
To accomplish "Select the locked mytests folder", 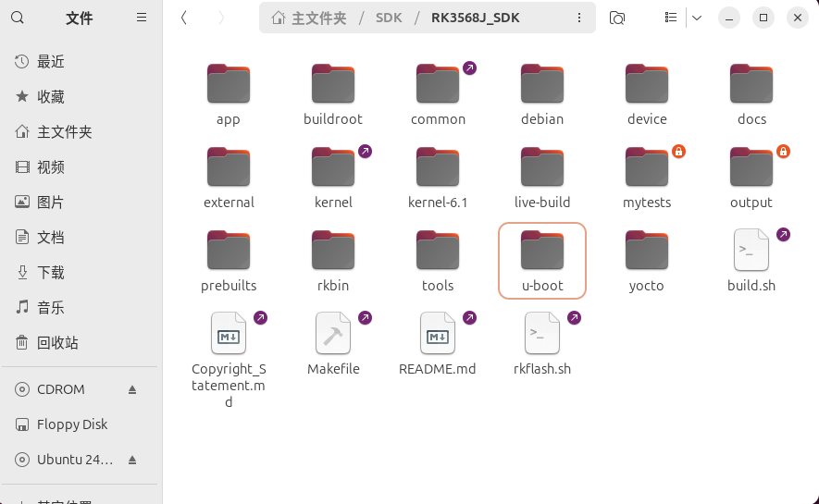I will (x=647, y=178).
